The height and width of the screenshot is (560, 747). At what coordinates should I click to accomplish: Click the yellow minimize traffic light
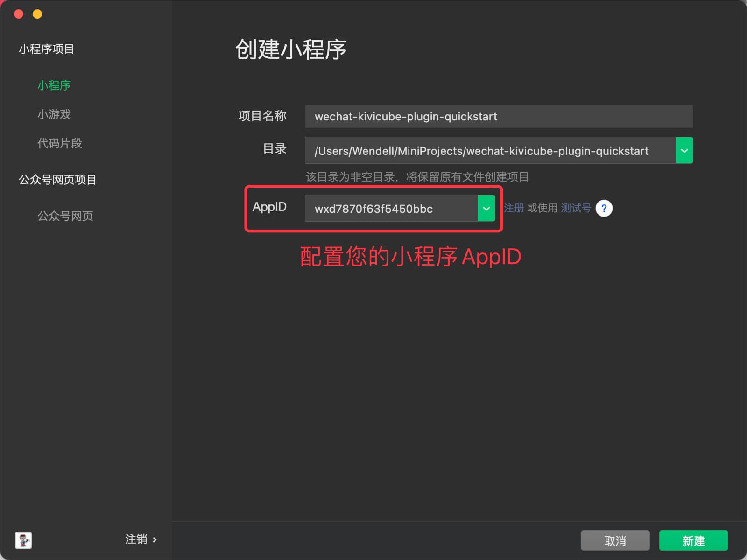[x=37, y=14]
